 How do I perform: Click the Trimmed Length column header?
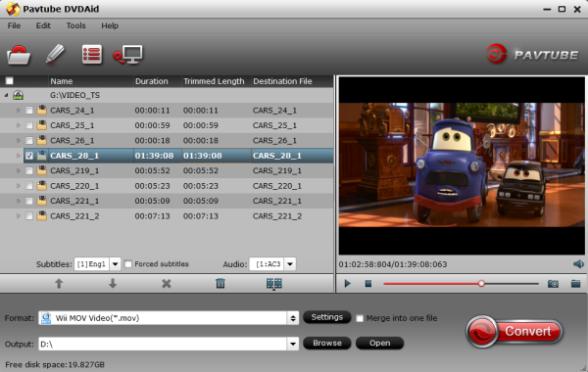[214, 81]
